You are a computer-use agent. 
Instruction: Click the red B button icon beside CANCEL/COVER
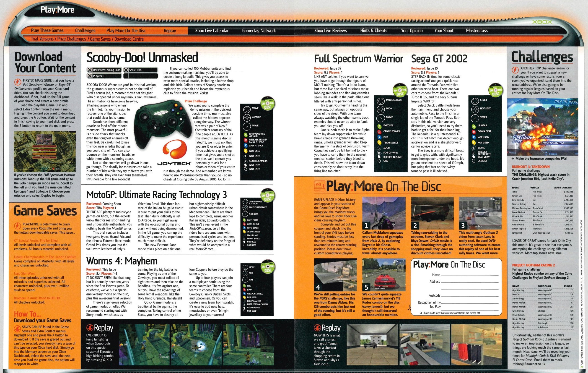[x=379, y=132]
